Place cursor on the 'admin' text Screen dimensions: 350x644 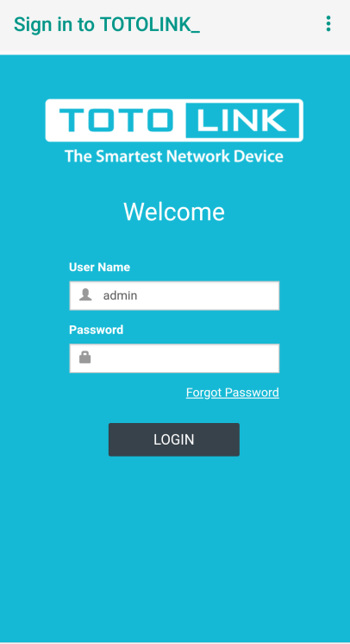(x=120, y=295)
